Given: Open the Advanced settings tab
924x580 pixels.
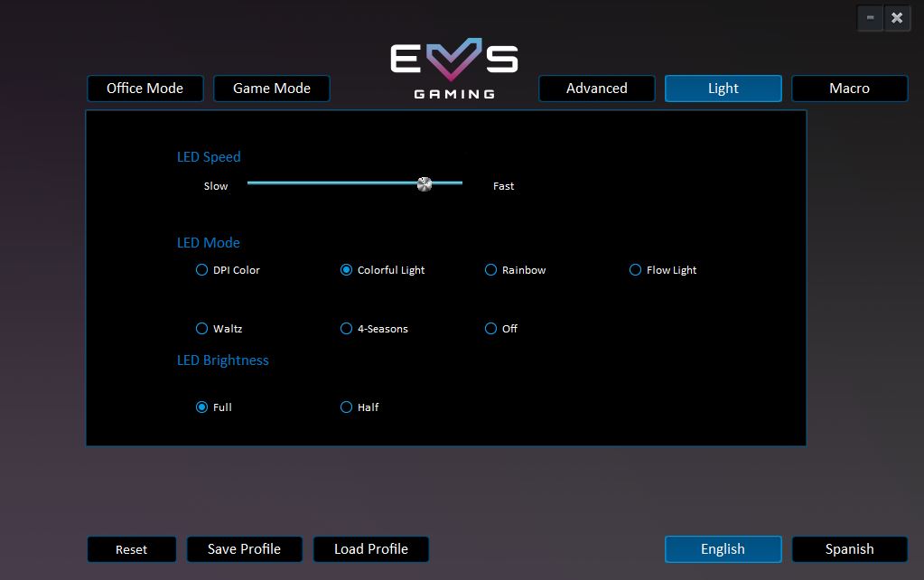Looking at the screenshot, I should click(x=596, y=89).
